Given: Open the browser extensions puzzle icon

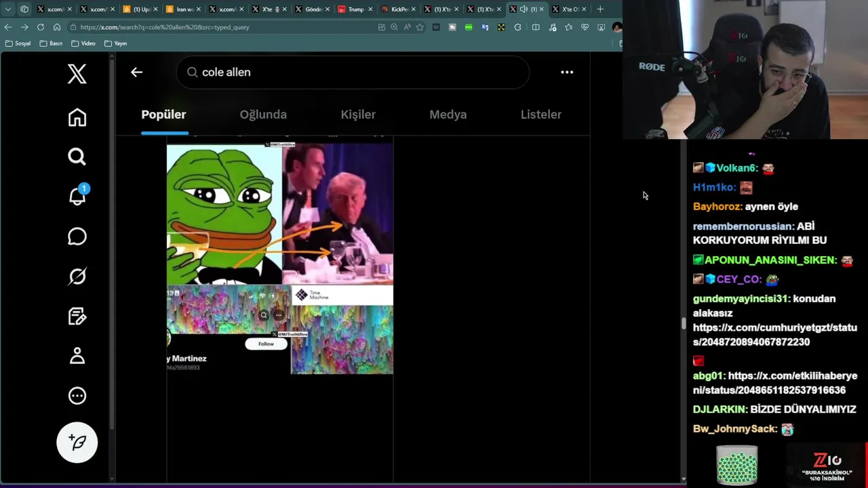Looking at the screenshot, I should [x=517, y=27].
